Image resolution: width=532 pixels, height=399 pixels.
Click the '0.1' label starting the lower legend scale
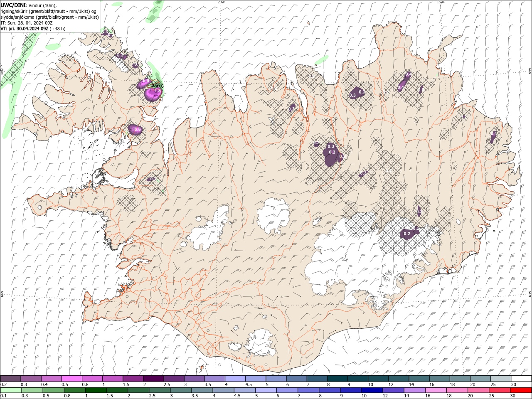click(3, 396)
